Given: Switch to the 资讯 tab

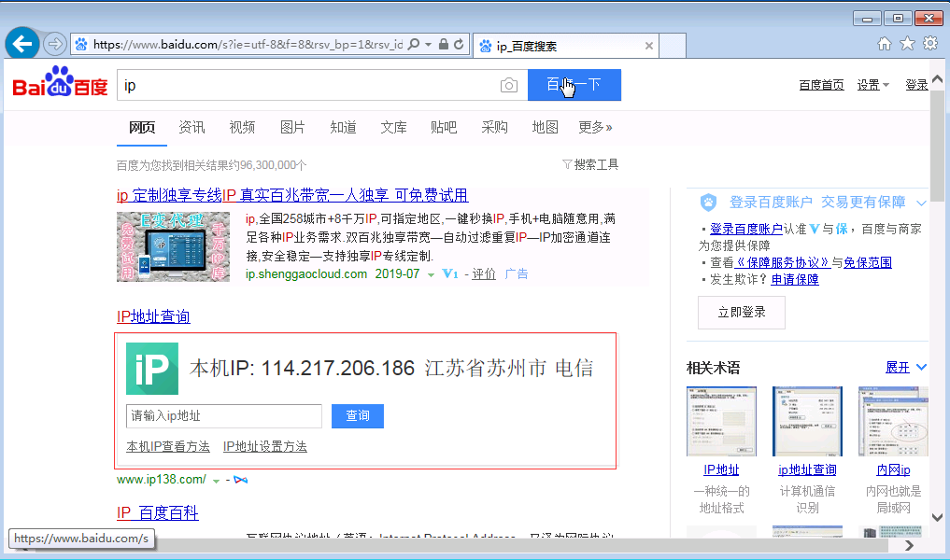Looking at the screenshot, I should [192, 127].
